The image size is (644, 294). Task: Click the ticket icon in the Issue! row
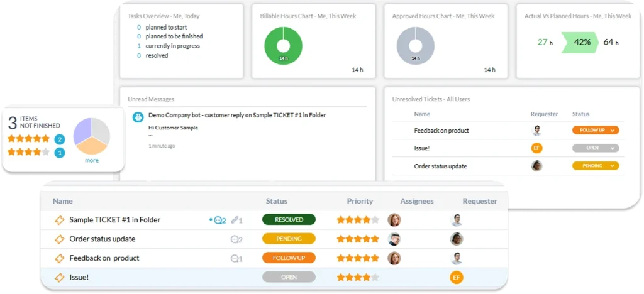point(60,277)
